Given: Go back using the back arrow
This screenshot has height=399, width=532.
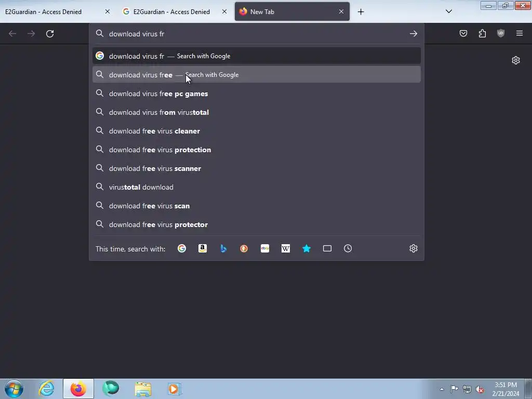Looking at the screenshot, I should pos(12,34).
